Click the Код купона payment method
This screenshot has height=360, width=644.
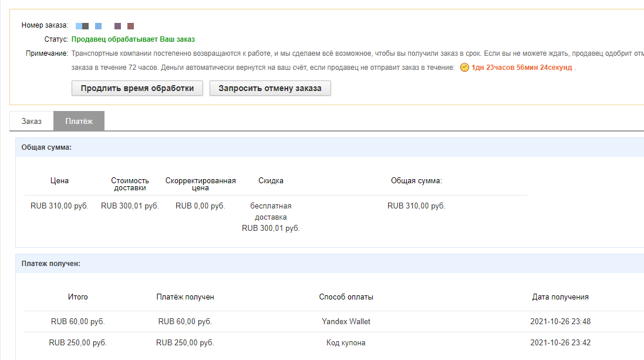(346, 343)
